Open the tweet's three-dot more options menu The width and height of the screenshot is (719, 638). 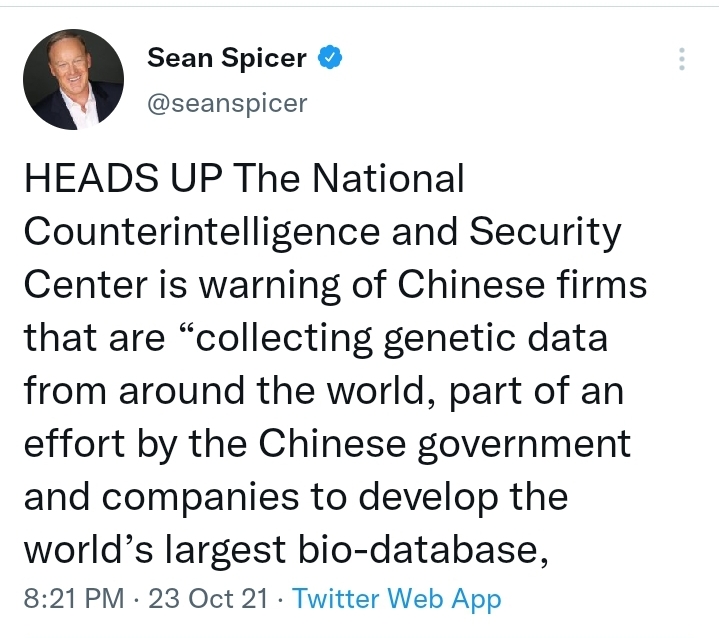(681, 59)
